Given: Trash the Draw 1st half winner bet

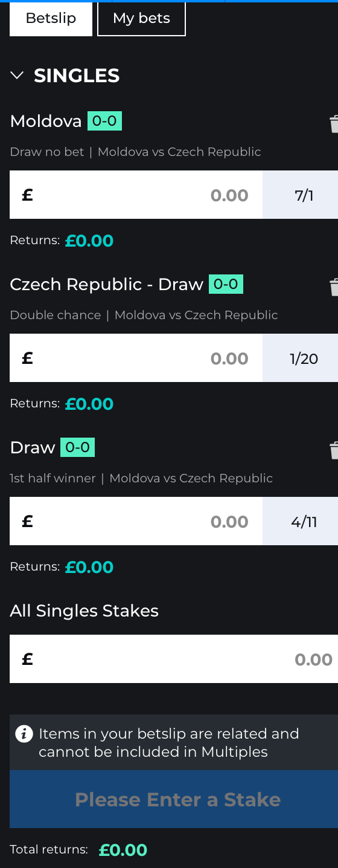Looking at the screenshot, I should 334,450.
